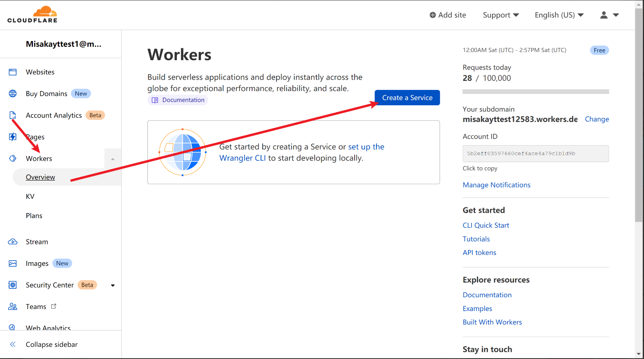Screen dimensions: 644x359
Task: Click the Websites sidebar icon
Action: coord(13,72)
